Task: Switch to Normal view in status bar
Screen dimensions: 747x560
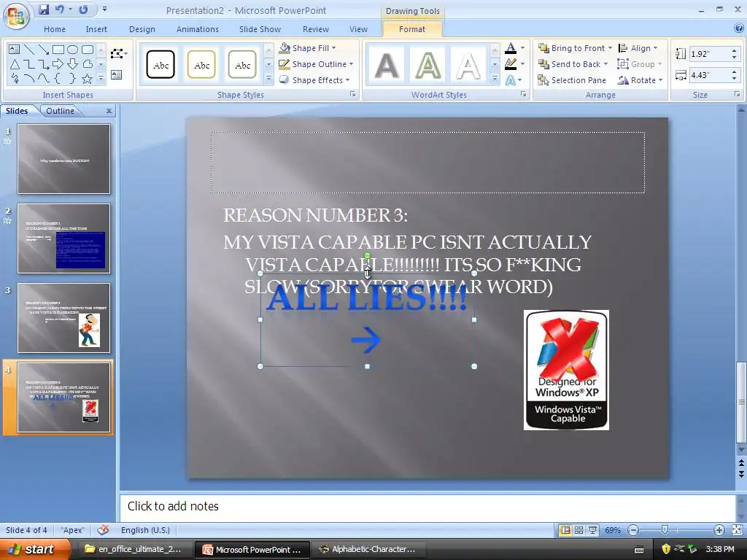Action: click(x=565, y=530)
